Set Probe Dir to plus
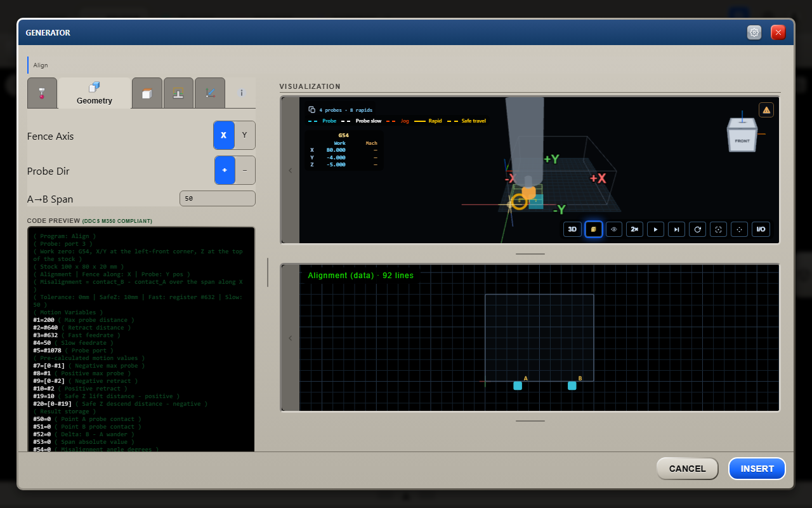This screenshot has width=812, height=508. (224, 170)
